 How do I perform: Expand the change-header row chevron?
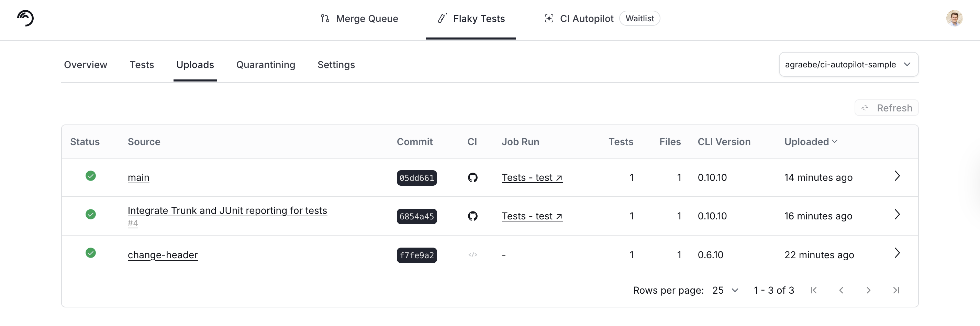tap(898, 253)
